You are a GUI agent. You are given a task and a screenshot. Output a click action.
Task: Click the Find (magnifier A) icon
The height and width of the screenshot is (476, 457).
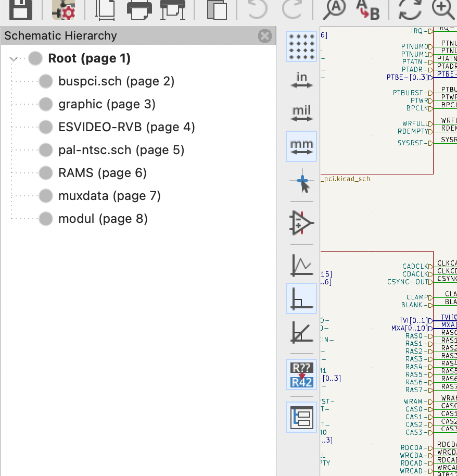[x=335, y=9]
